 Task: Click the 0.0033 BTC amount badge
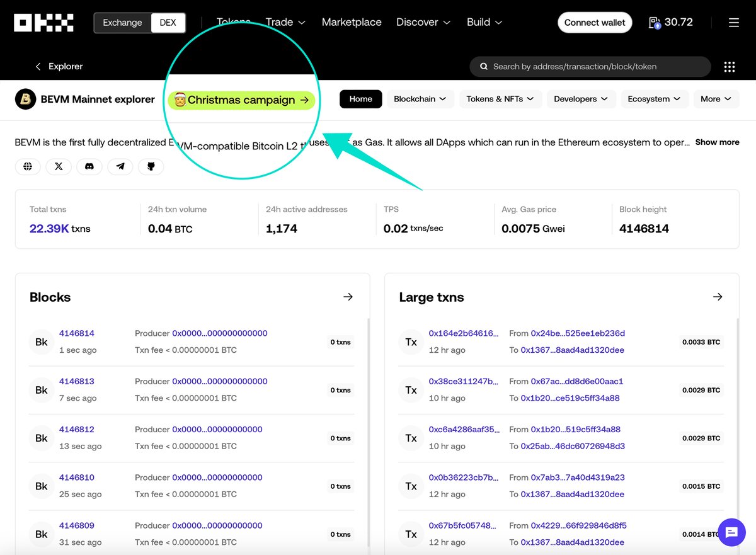pyautogui.click(x=701, y=342)
